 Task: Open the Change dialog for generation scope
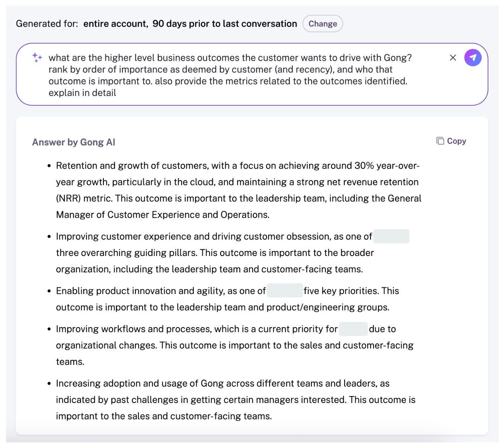323,23
